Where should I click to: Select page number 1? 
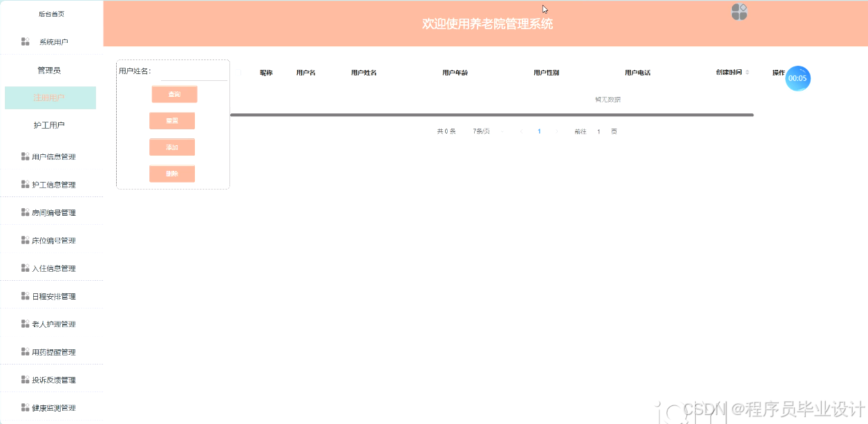tap(539, 131)
